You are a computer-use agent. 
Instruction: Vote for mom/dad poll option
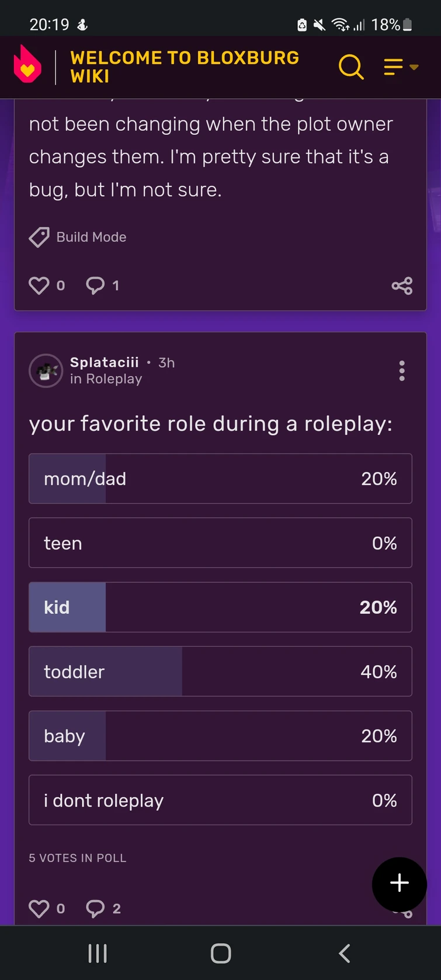[220, 479]
